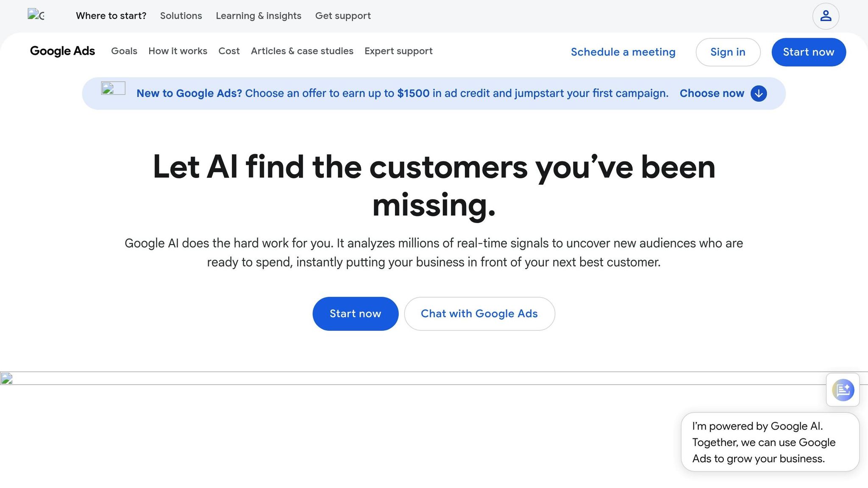Open the chat assistant bubble icon
Image resolution: width=868 pixels, height=488 pixels.
[843, 390]
